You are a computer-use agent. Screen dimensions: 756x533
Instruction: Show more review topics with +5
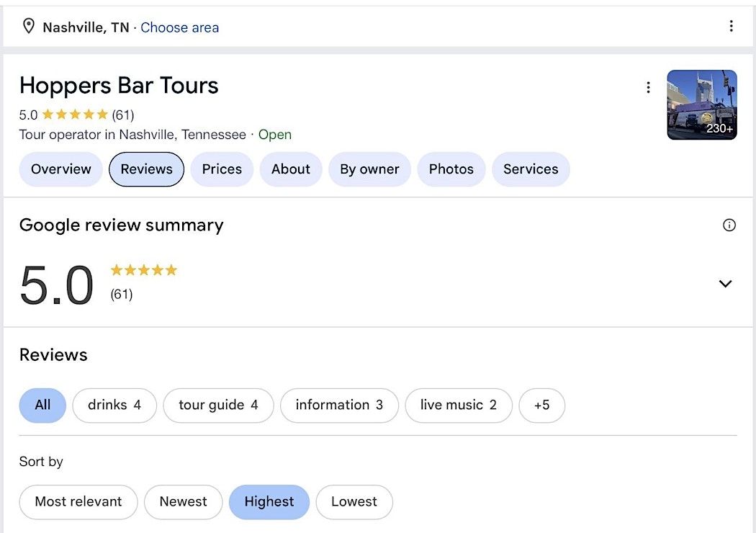coord(541,405)
